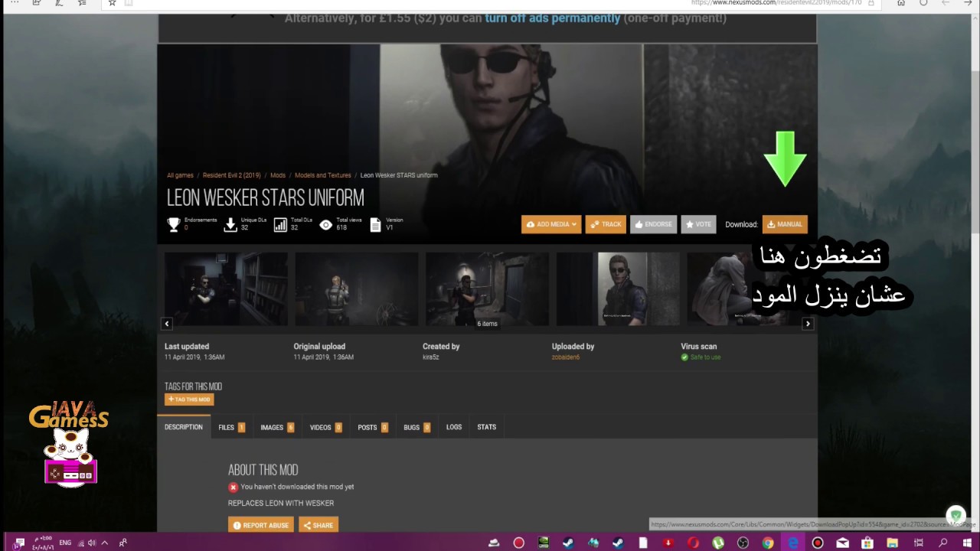Vote for this mod
Viewport: 980px width, 551px height.
[698, 224]
